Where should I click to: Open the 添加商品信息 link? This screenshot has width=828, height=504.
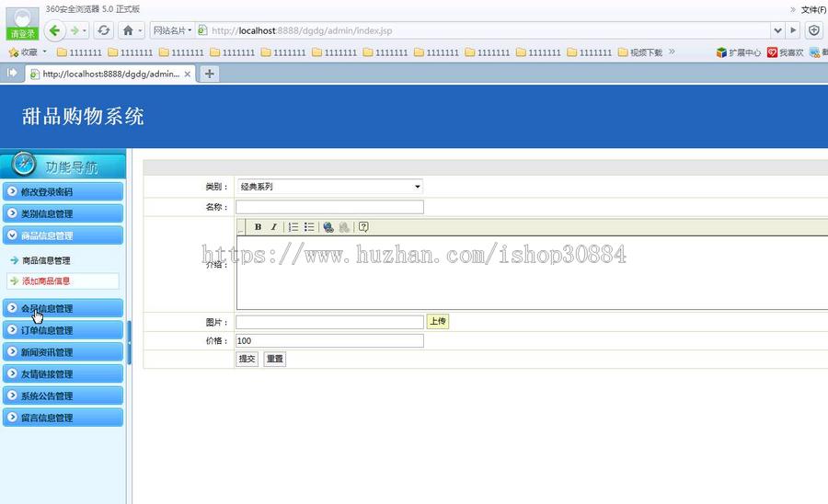45,281
